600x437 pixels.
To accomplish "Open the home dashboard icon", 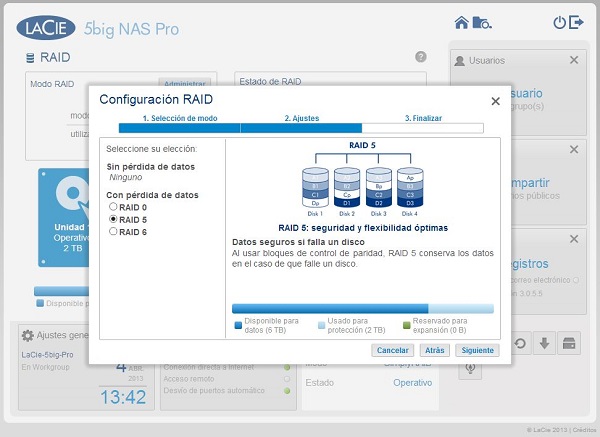I will [461, 23].
